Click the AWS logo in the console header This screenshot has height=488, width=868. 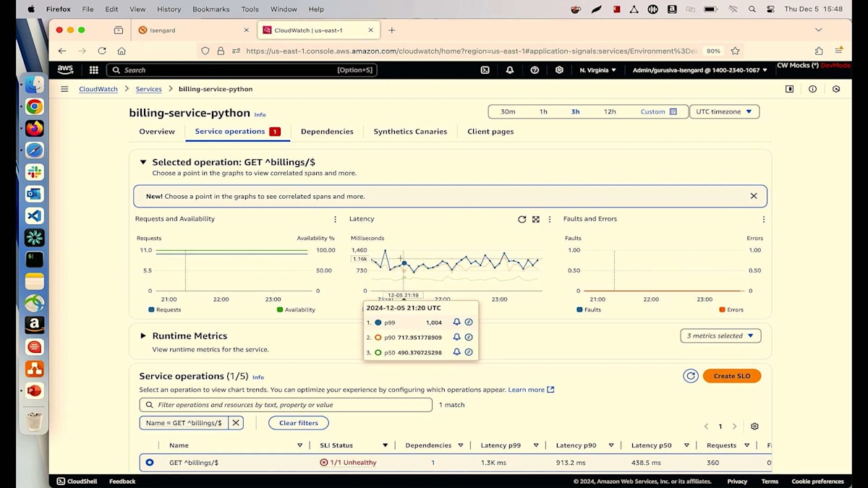click(x=65, y=70)
